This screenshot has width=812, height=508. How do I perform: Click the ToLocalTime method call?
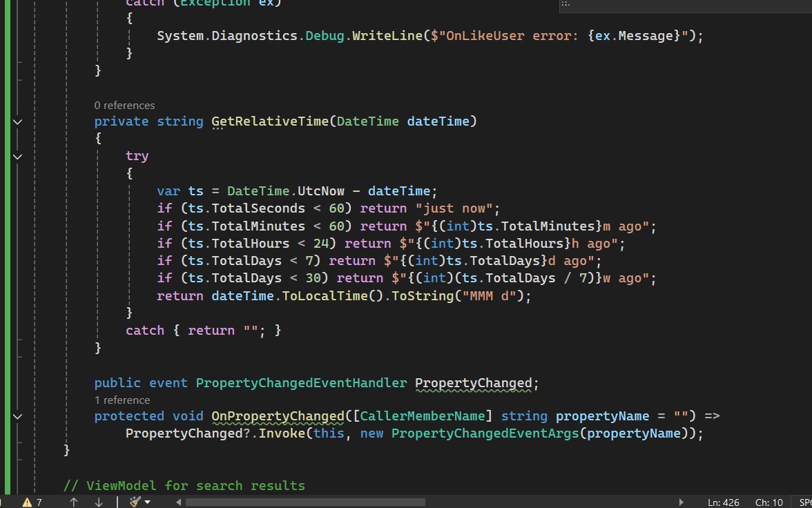tap(325, 295)
